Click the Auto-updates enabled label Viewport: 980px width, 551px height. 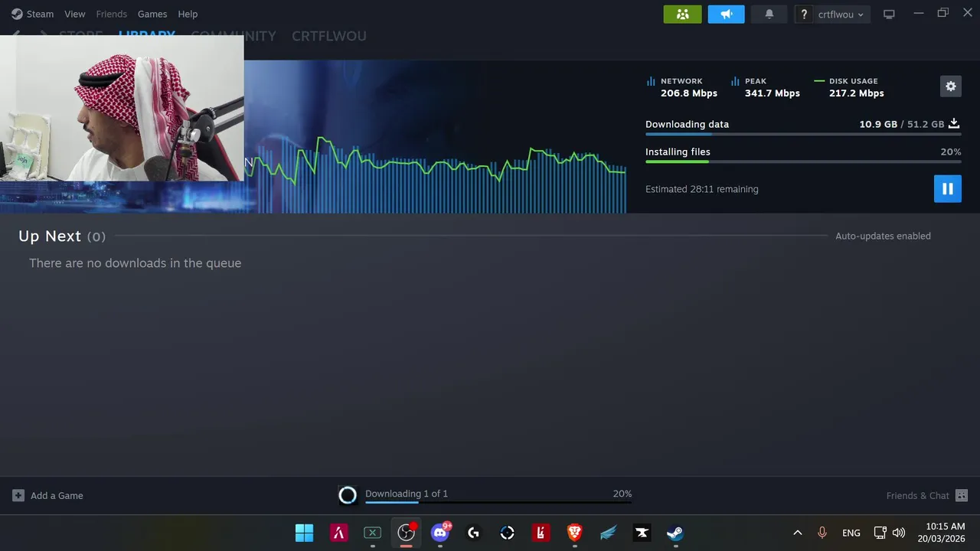point(883,236)
